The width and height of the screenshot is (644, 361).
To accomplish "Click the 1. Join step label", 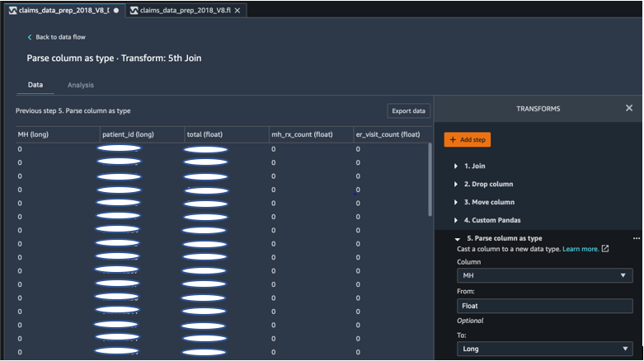I will point(475,166).
